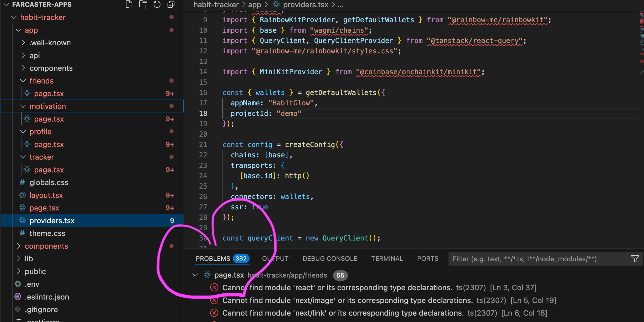Click the app breadcrumb segment
Viewport: 644px width, 322px height.
255,5
